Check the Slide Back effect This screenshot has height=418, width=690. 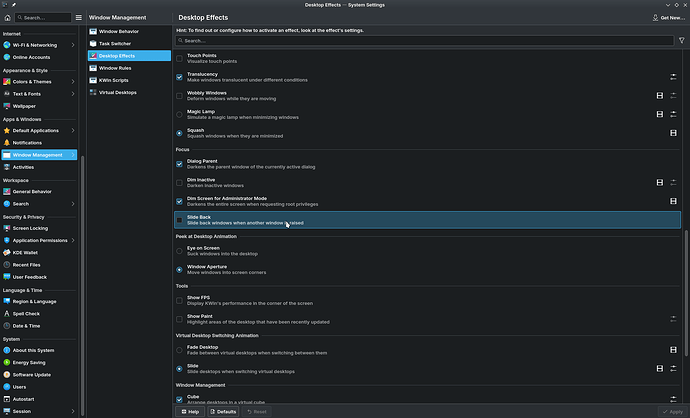(180, 220)
